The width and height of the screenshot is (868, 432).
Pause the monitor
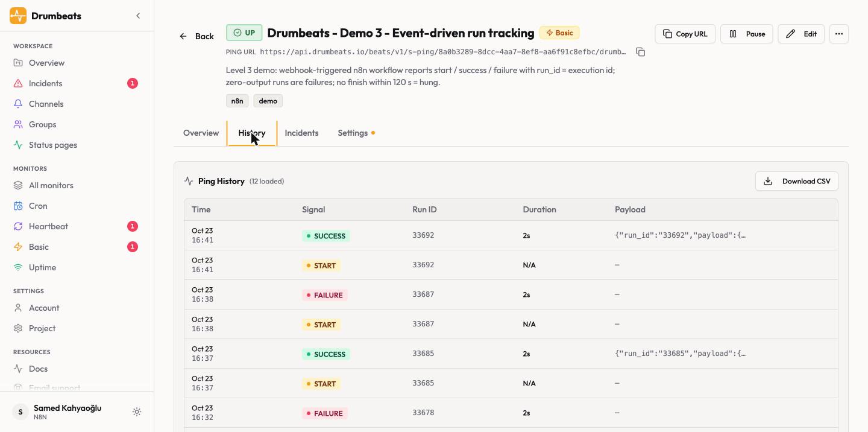click(x=747, y=34)
